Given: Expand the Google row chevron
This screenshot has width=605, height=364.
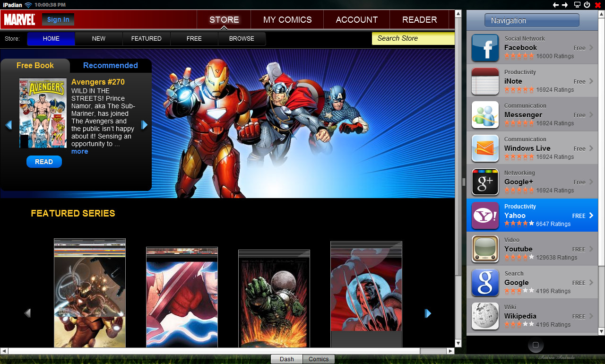Looking at the screenshot, I should click(x=591, y=283).
